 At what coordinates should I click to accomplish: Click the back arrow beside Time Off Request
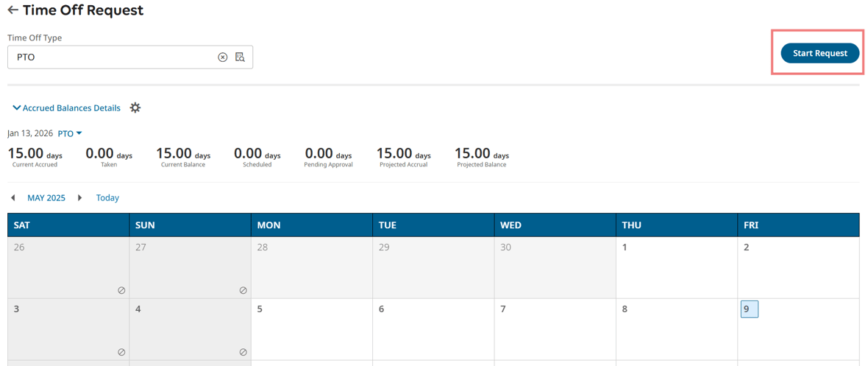point(13,10)
